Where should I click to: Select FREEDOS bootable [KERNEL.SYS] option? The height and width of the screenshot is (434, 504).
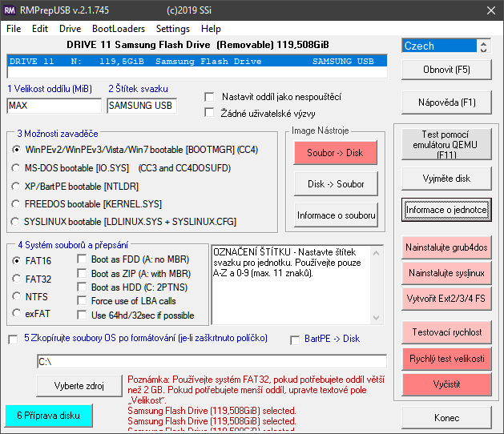click(16, 204)
